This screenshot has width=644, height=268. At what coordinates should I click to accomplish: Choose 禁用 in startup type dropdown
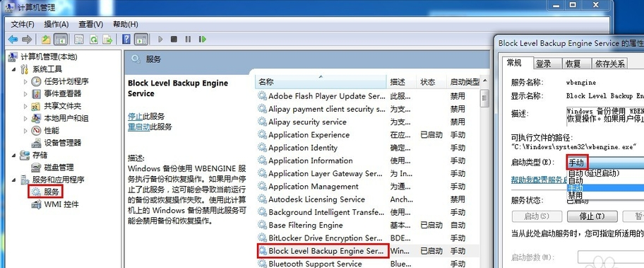(575, 195)
